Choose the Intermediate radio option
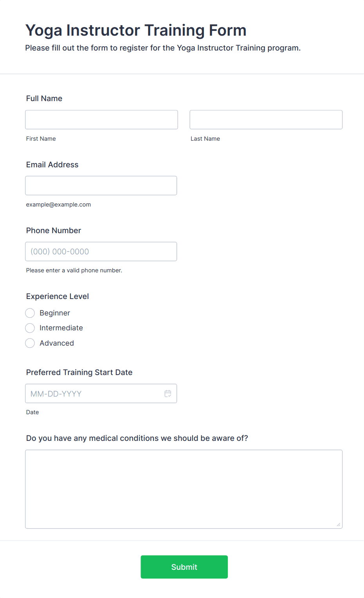 [x=30, y=328]
